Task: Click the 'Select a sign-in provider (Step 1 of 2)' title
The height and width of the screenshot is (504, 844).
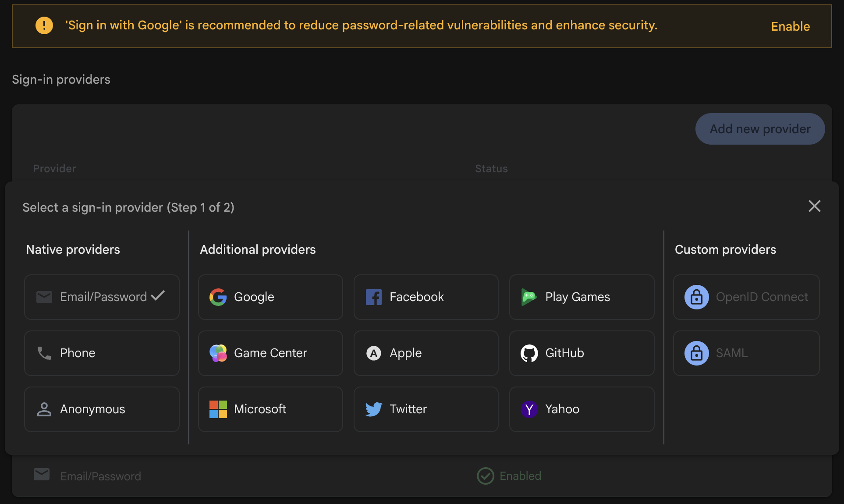Action: pyautogui.click(x=128, y=207)
